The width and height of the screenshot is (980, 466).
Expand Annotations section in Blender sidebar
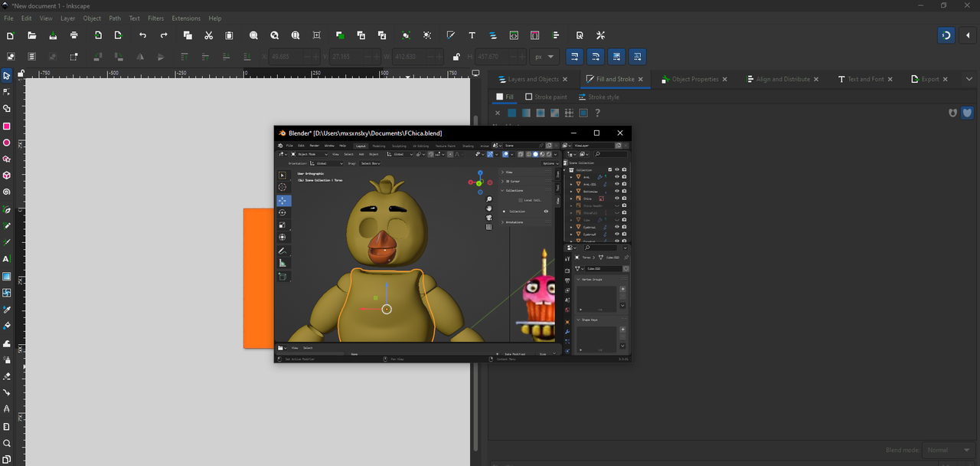(x=514, y=222)
